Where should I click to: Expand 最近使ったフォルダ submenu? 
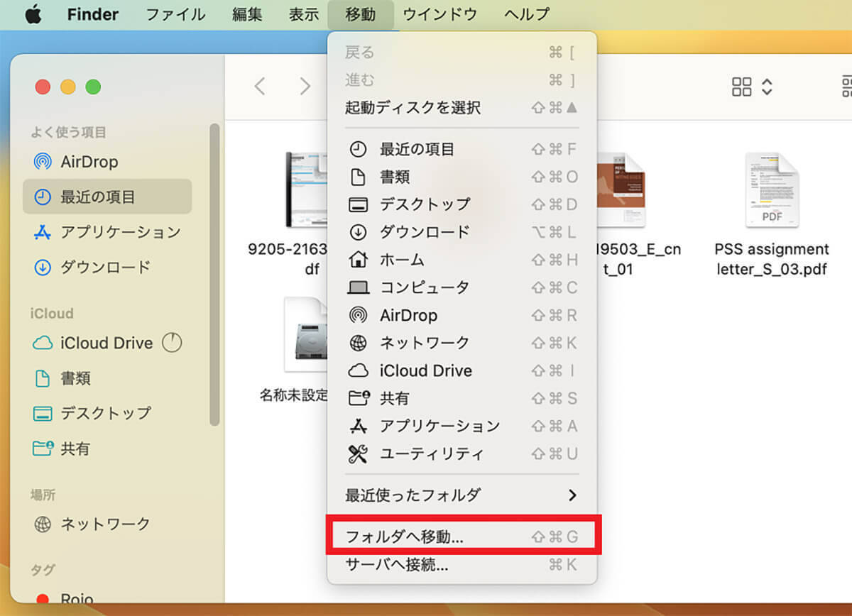[x=461, y=495]
